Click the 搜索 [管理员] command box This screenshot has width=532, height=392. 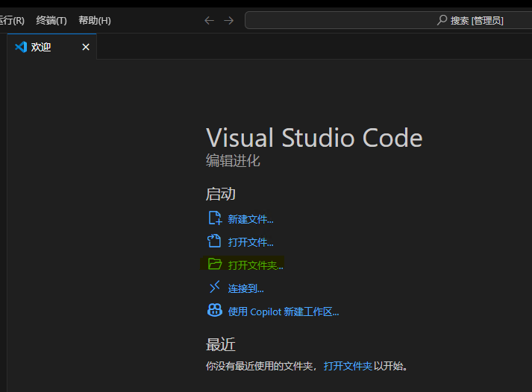coord(388,20)
